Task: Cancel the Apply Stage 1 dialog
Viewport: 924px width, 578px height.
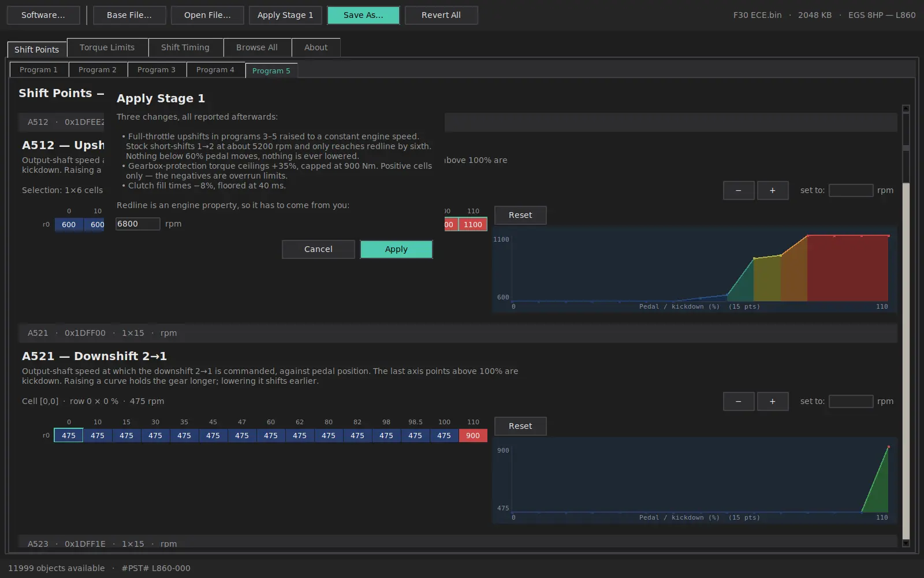Action: point(318,249)
